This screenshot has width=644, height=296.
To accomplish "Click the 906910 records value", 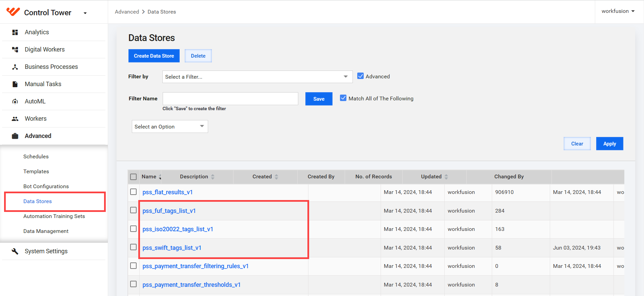I will tap(504, 192).
